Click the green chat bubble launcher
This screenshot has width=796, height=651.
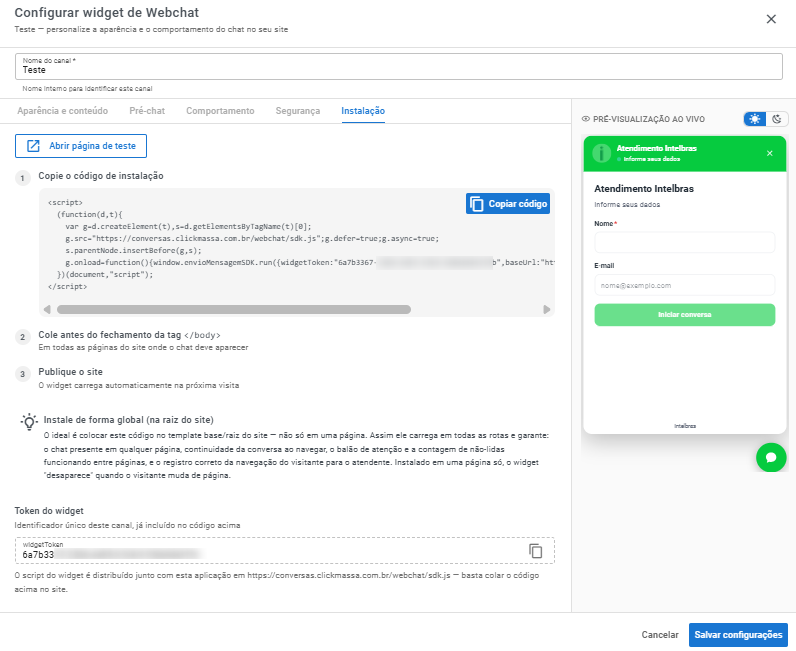pyautogui.click(x=771, y=458)
